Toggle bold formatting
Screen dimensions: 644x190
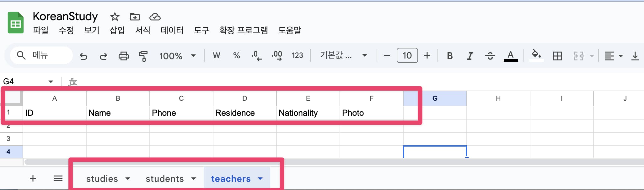click(x=450, y=56)
